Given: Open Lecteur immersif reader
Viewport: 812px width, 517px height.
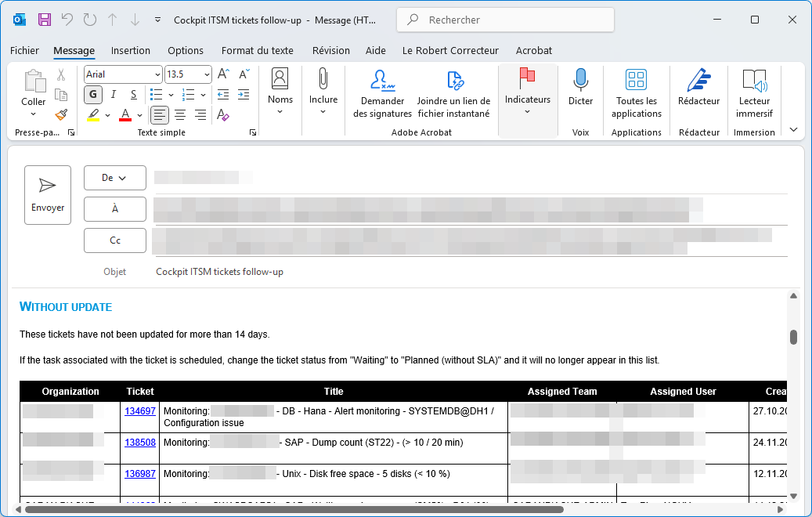Looking at the screenshot, I should (754, 80).
